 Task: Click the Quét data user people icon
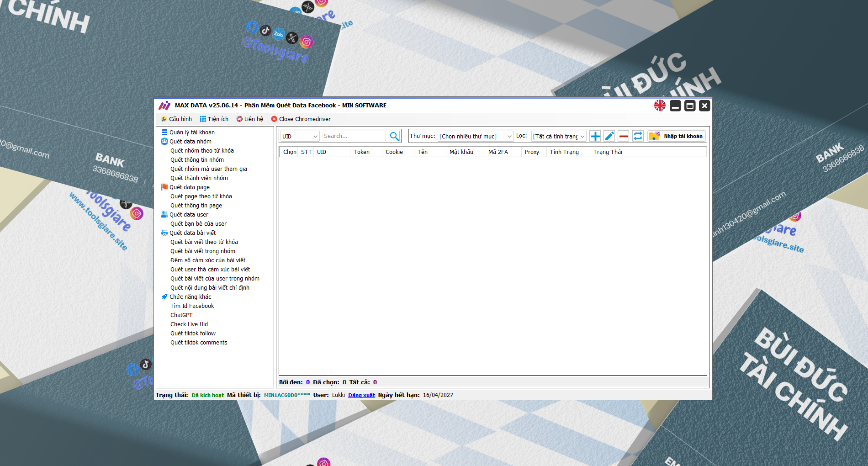(x=164, y=214)
